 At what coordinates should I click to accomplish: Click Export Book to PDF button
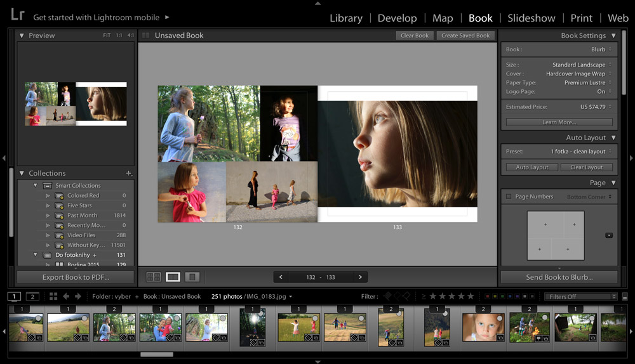[76, 277]
